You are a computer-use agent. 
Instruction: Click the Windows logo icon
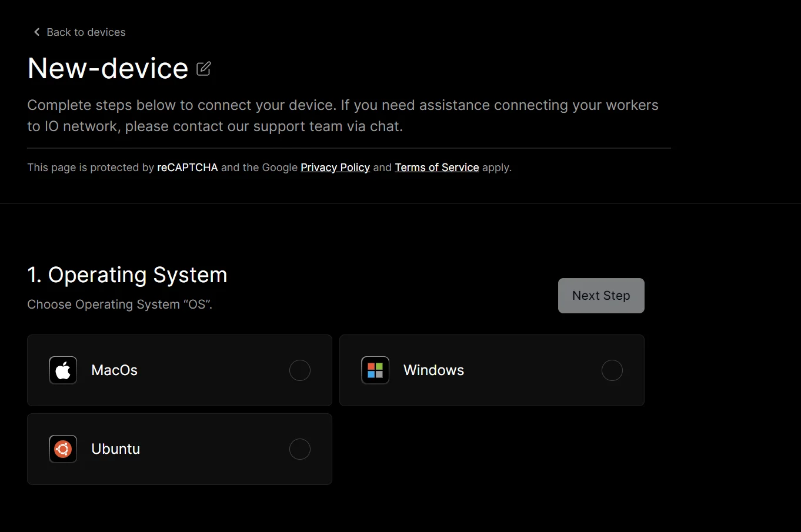click(x=375, y=370)
